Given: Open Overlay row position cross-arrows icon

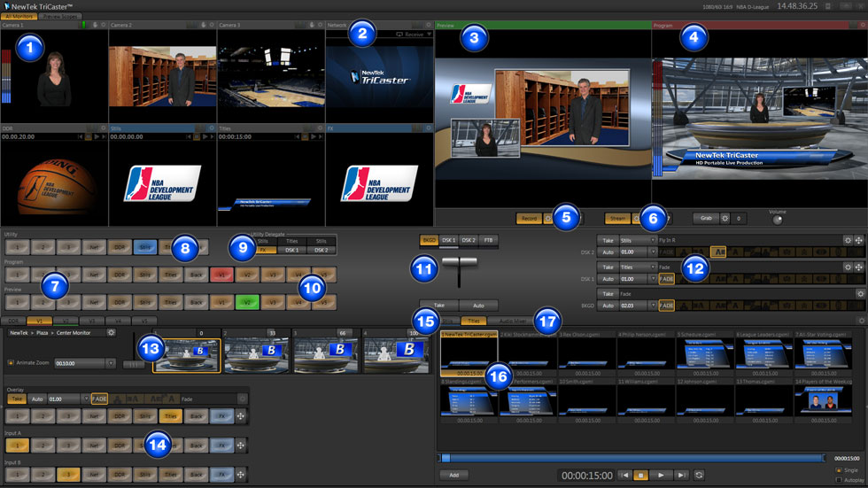Looking at the screenshot, I should [x=241, y=416].
